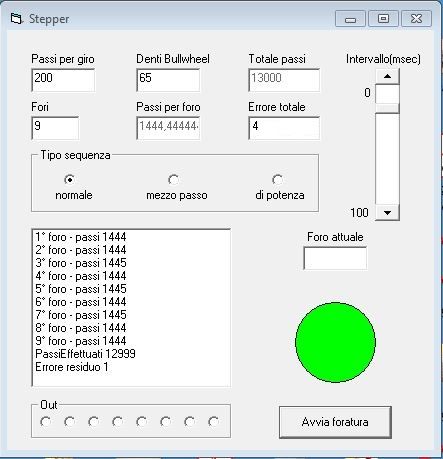Click the Avvia foratura button

(335, 422)
